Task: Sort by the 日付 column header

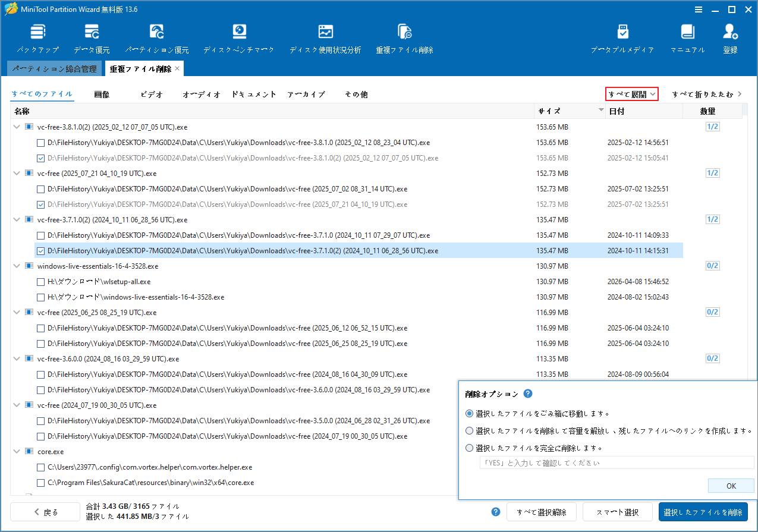Action: pyautogui.click(x=644, y=111)
